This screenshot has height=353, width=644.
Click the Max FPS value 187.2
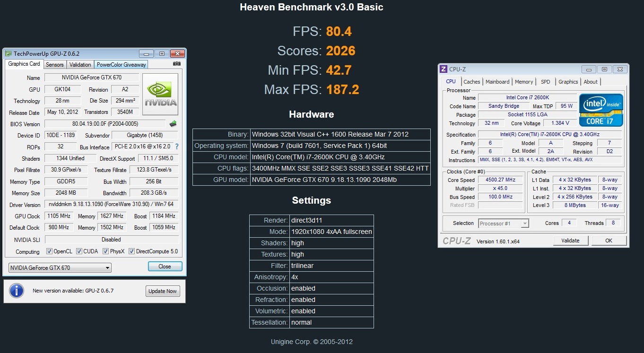342,89
